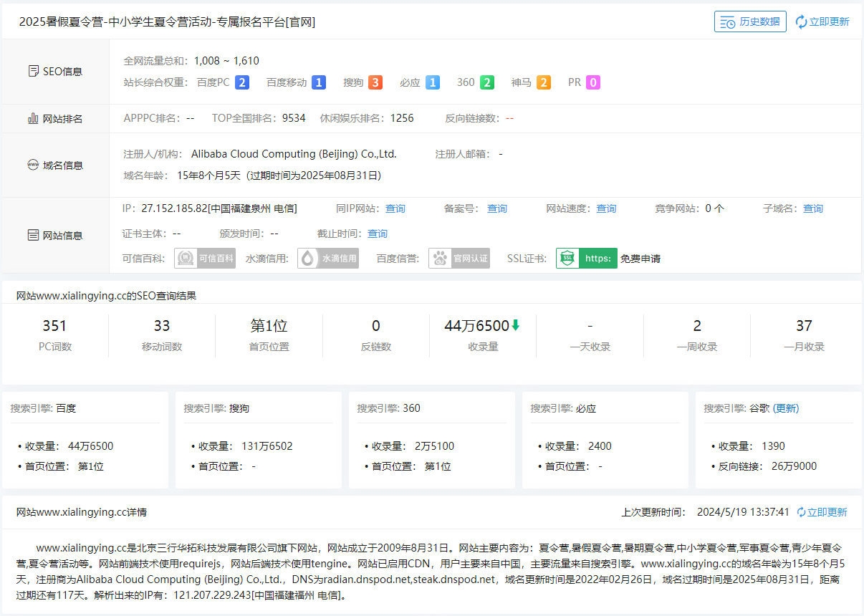The height and width of the screenshot is (616, 864).
Task: Click the PR weight badge 0
Action: coord(593,82)
